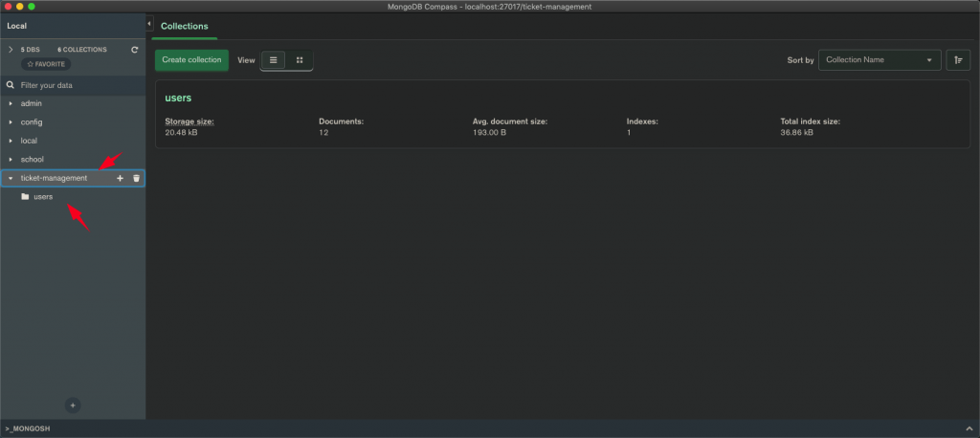
Task: Expand the MongoSH panel with the chevron
Action: coord(969,429)
